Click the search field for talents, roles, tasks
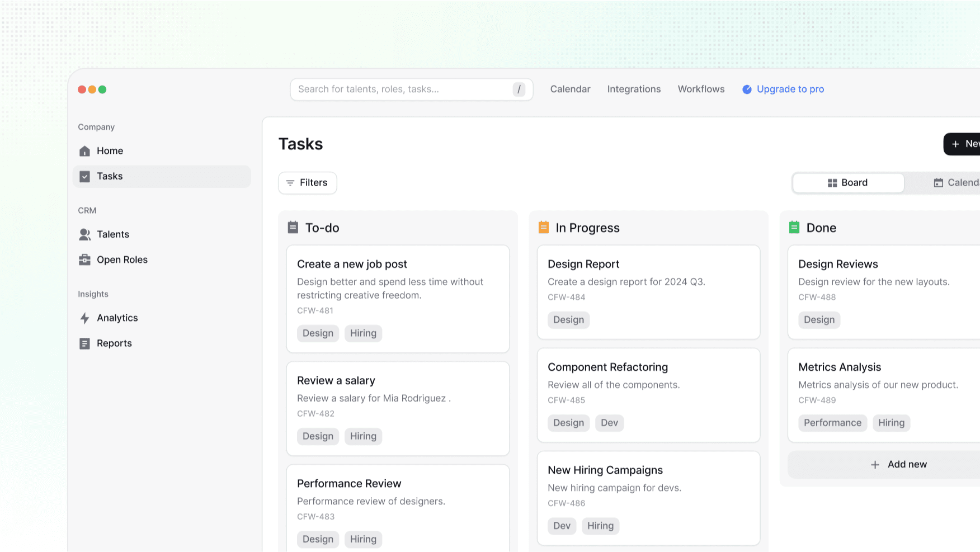The height and width of the screenshot is (552, 980). coord(403,89)
